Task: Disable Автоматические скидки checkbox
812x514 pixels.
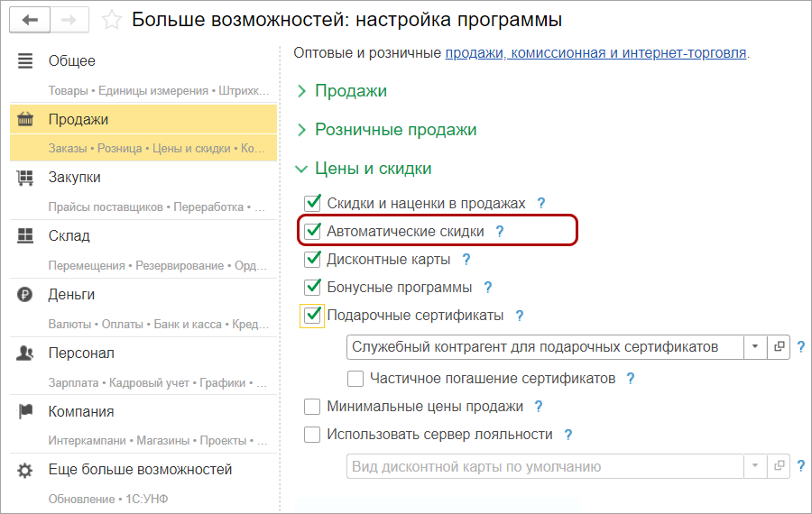Action: [313, 232]
